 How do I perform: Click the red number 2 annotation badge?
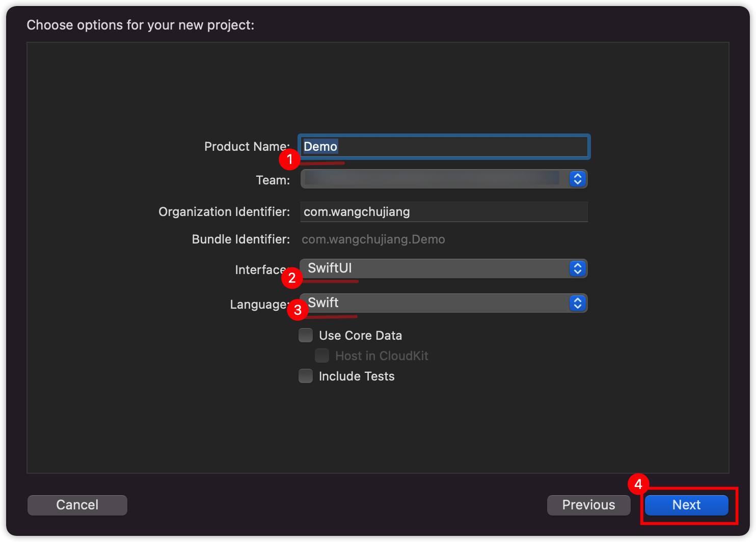click(292, 278)
